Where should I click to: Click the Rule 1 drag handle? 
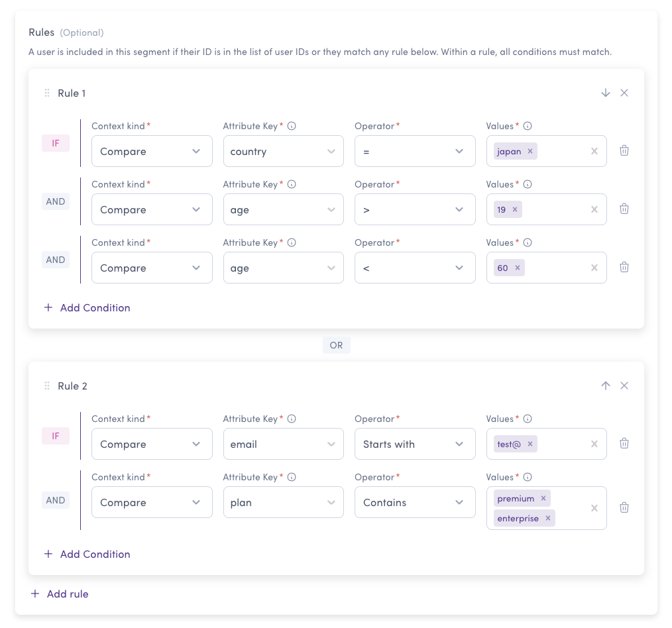pos(47,93)
